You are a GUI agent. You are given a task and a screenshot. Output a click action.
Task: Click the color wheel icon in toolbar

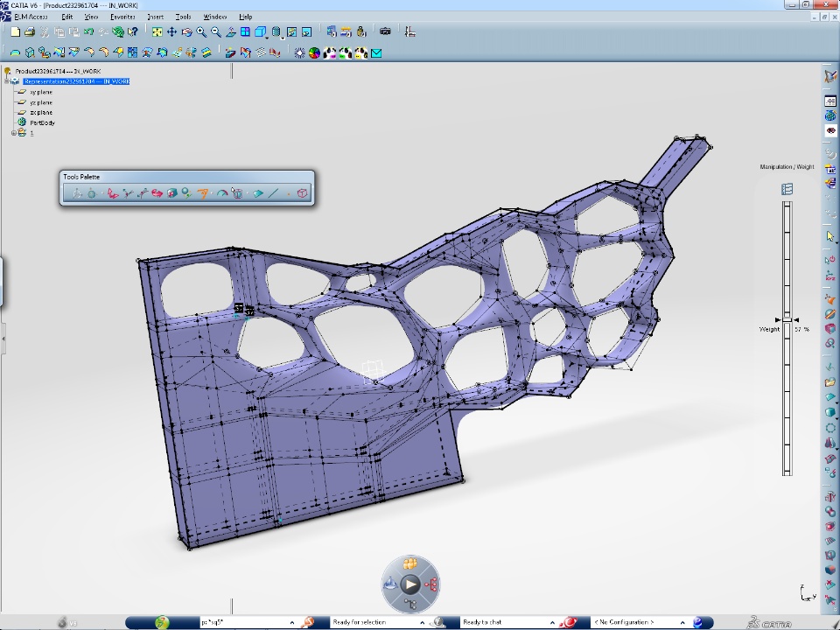coord(316,52)
